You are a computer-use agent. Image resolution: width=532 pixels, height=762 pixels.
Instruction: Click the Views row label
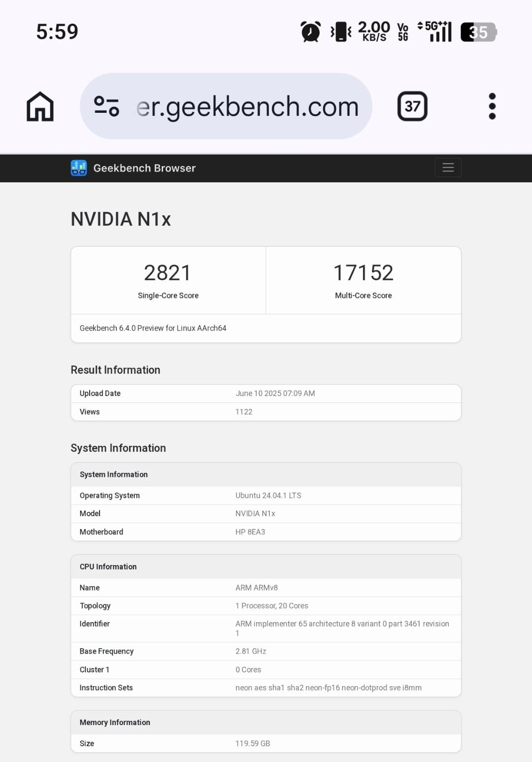coord(90,412)
